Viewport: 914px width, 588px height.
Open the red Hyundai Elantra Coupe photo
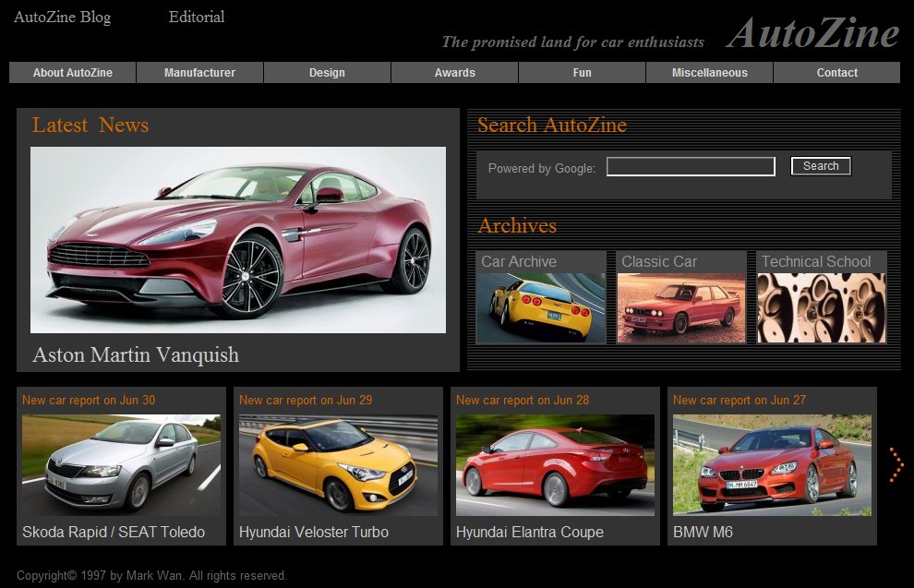coord(555,465)
